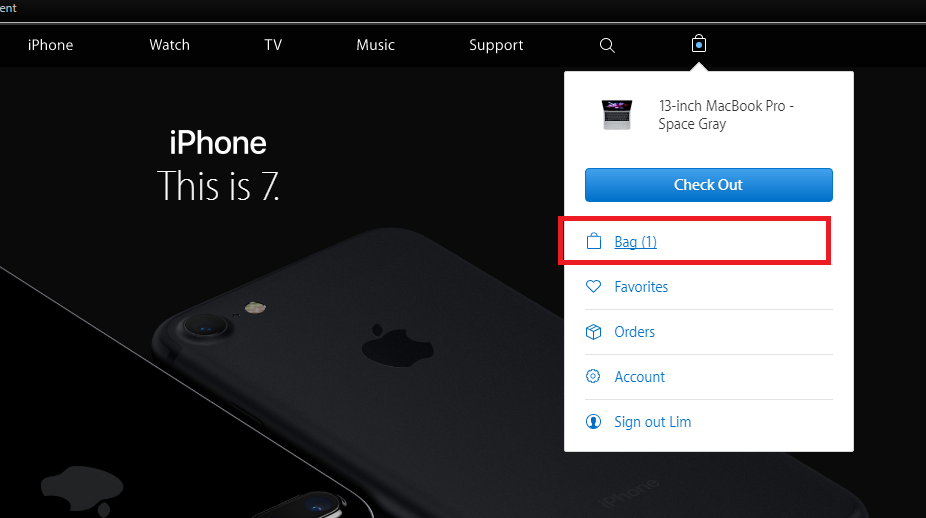Click the heart icon next to Favorites
This screenshot has width=926, height=518.
[593, 286]
